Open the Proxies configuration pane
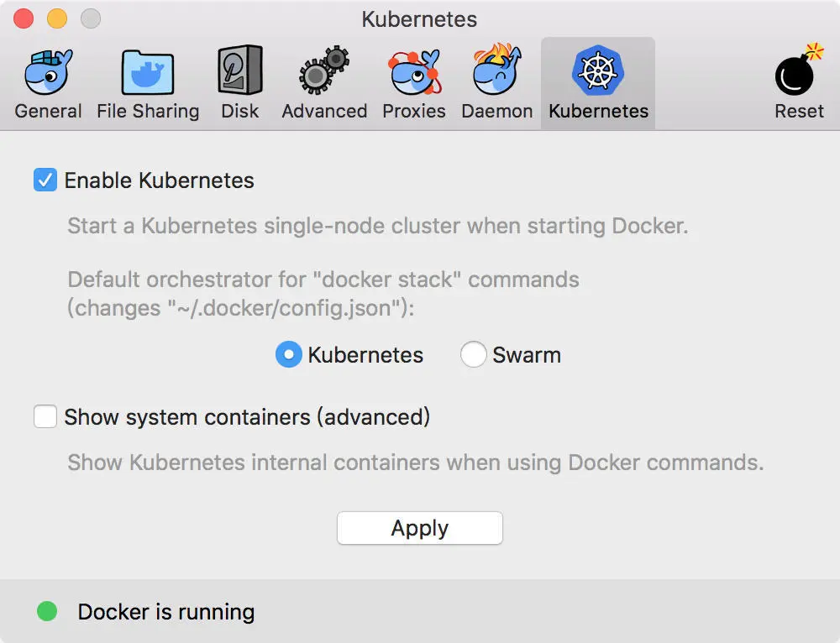Screen dimensions: 840x643 click(x=413, y=81)
